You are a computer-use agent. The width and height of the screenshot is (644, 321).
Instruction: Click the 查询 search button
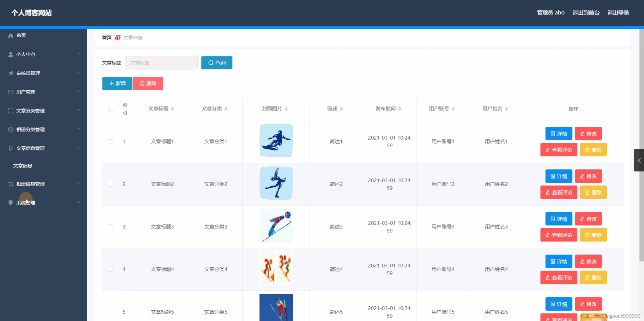pos(217,63)
